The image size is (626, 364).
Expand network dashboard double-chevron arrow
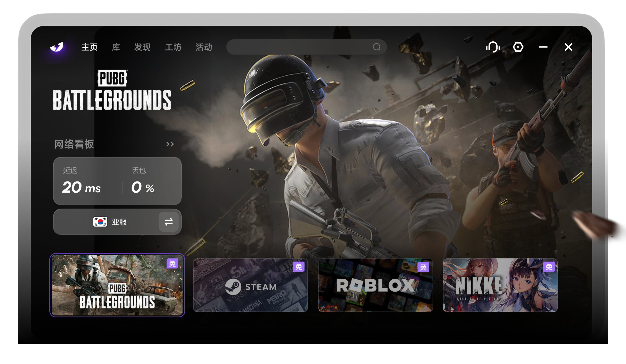coord(170,144)
